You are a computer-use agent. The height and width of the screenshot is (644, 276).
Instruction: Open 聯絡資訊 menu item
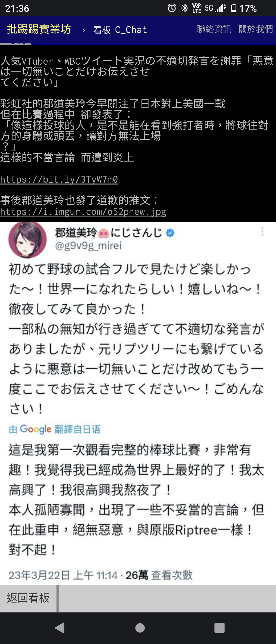214,29
